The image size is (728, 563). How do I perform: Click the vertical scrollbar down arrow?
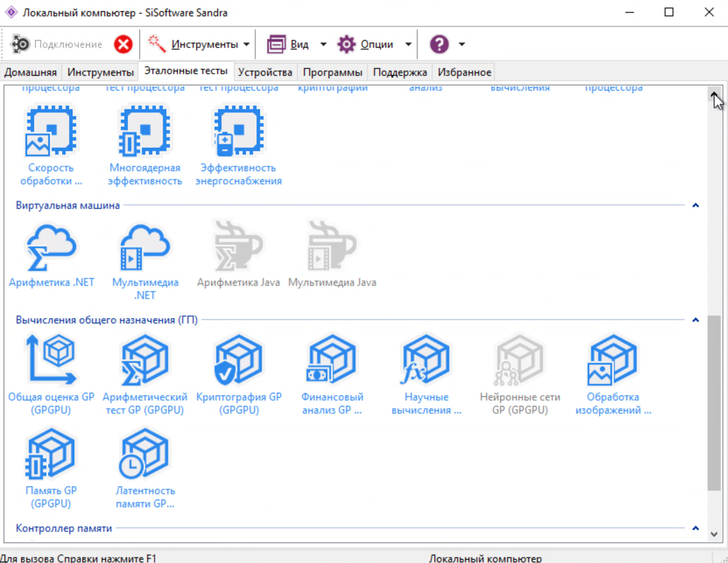coord(714,534)
